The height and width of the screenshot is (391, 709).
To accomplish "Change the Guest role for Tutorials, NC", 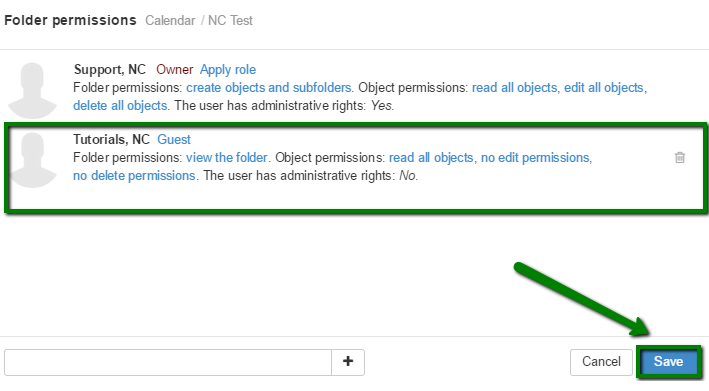I will tap(174, 139).
